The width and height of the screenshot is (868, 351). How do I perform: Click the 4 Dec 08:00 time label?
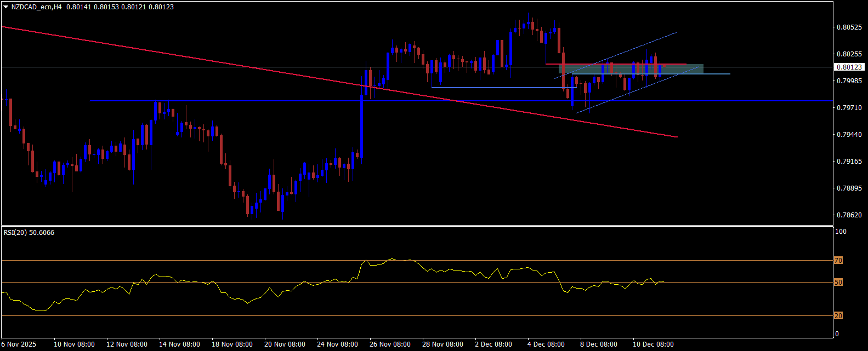click(x=546, y=344)
